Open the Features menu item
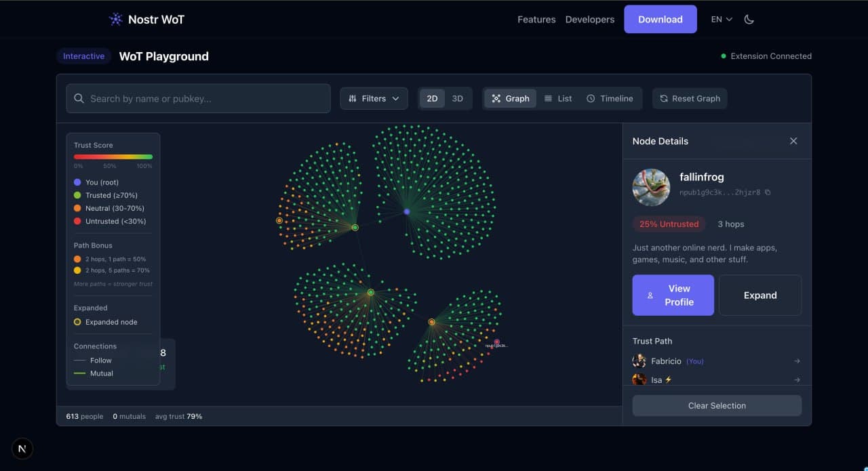 pyautogui.click(x=536, y=20)
